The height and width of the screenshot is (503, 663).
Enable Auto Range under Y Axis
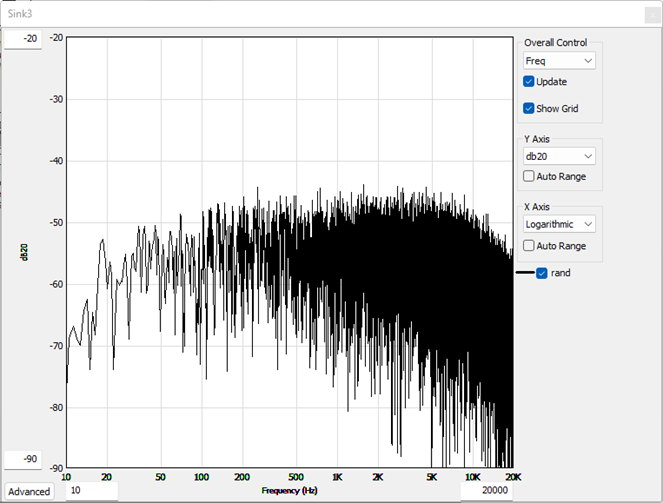[529, 176]
